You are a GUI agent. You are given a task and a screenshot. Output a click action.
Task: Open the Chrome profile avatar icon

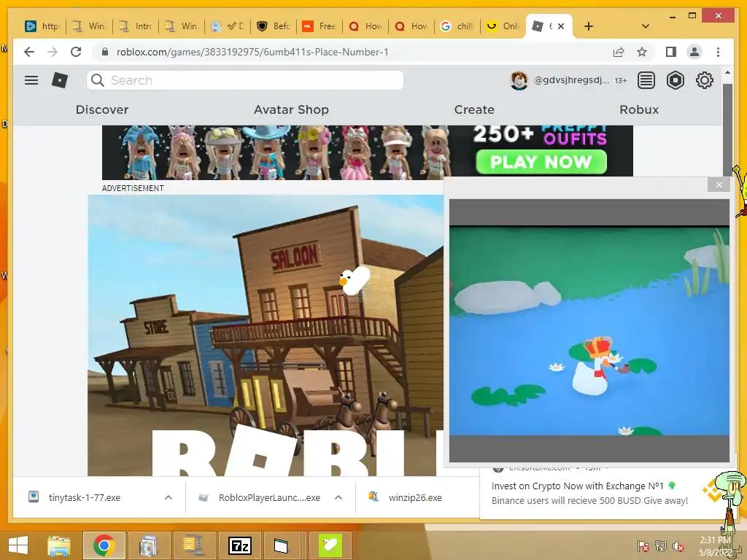(x=694, y=52)
